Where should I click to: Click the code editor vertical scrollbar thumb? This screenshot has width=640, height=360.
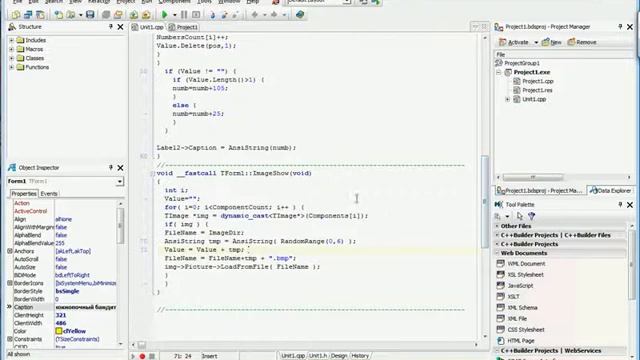(485, 202)
